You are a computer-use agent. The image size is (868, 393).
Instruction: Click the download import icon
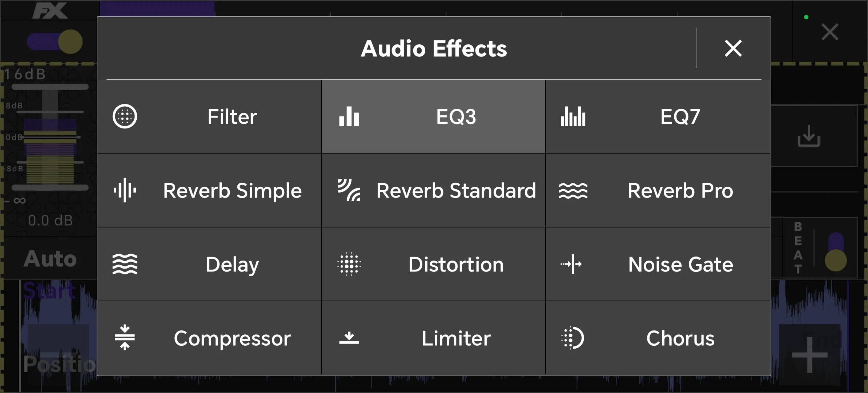pos(809,136)
